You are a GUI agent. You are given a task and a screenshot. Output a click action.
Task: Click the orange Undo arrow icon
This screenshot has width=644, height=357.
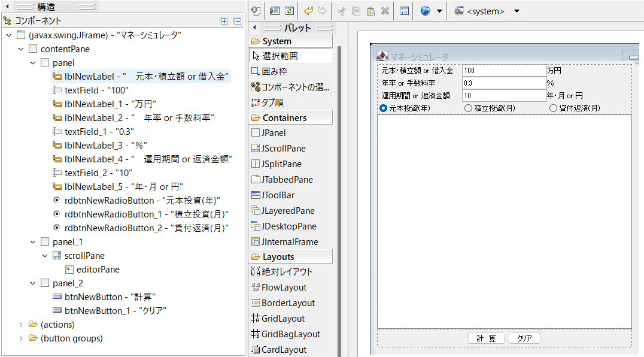pos(308,11)
